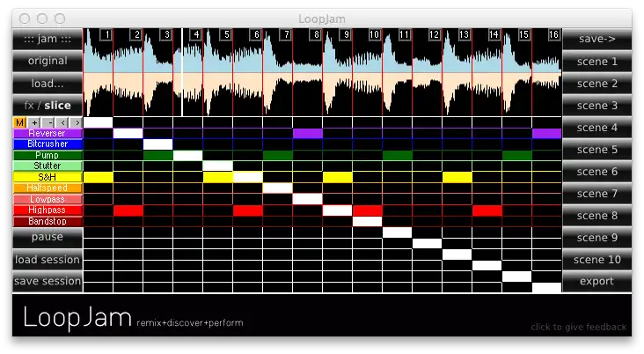Select scene 10
Viewport: 644px width, 354px height.
596,260
